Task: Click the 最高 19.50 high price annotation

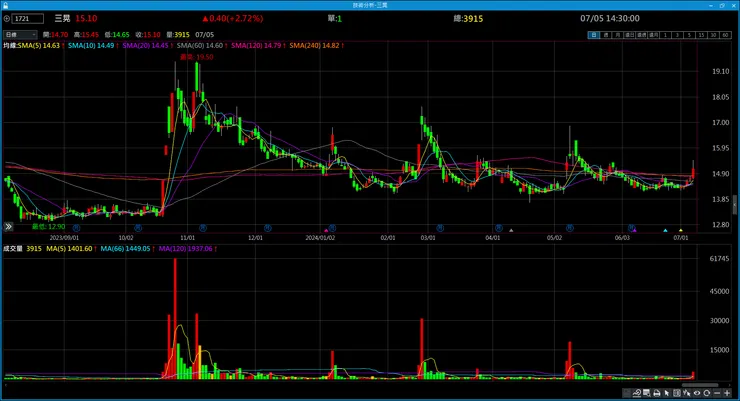Action: click(196, 57)
